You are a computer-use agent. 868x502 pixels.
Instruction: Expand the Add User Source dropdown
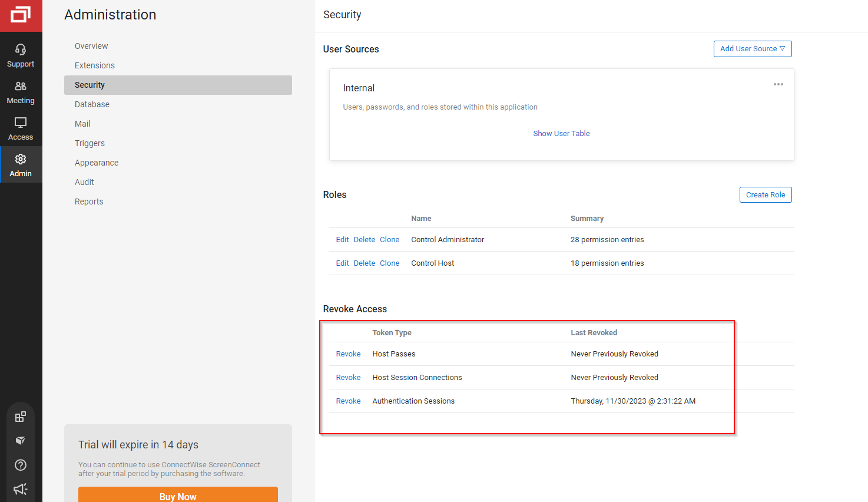pyautogui.click(x=752, y=49)
